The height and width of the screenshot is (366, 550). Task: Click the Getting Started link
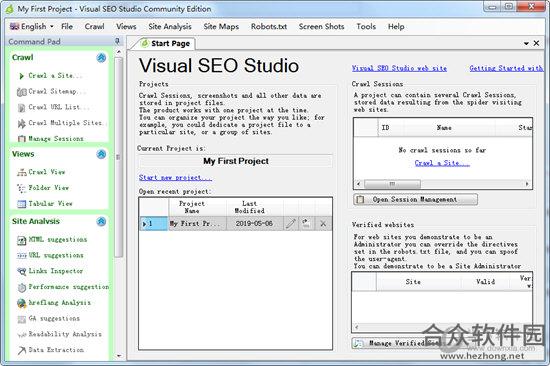pyautogui.click(x=506, y=68)
